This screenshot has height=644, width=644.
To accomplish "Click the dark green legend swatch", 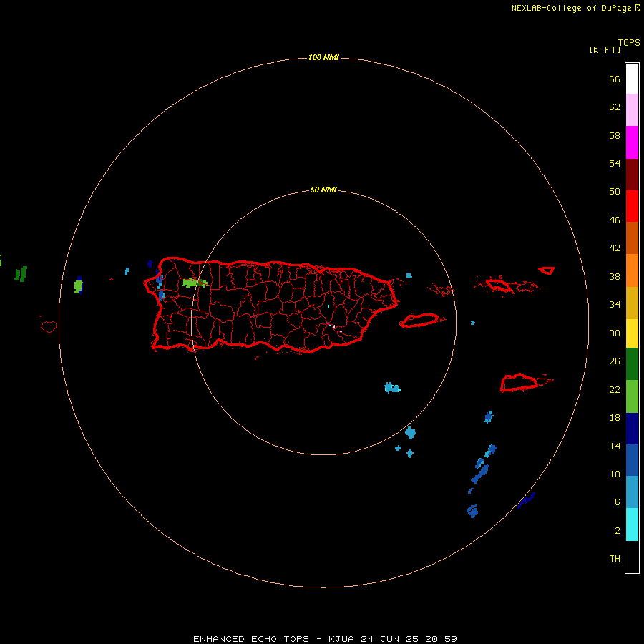I will click(632, 364).
